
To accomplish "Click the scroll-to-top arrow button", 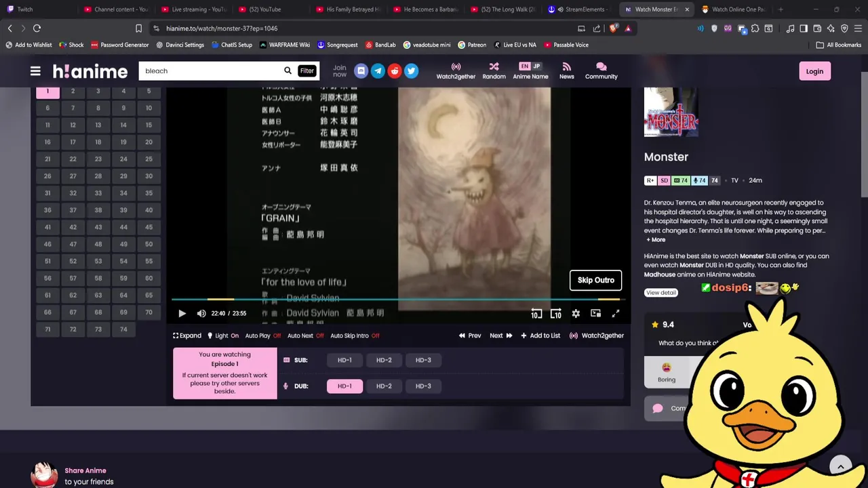I will tap(840, 466).
